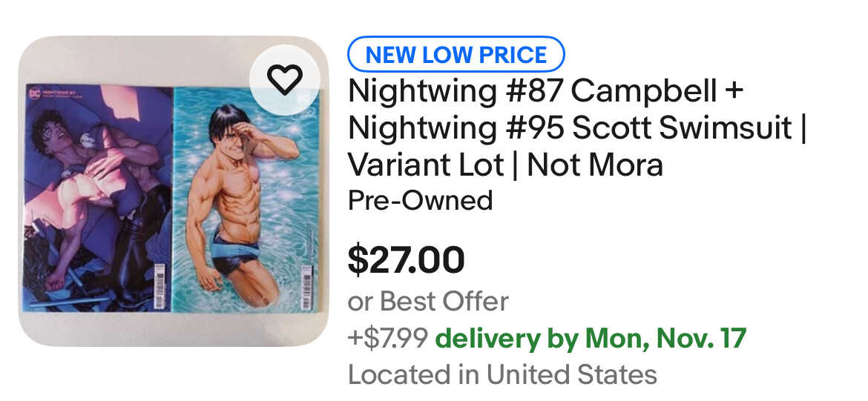The width and height of the screenshot is (868, 401).
Task: Click 'Located in United States' text
Action: point(502,374)
